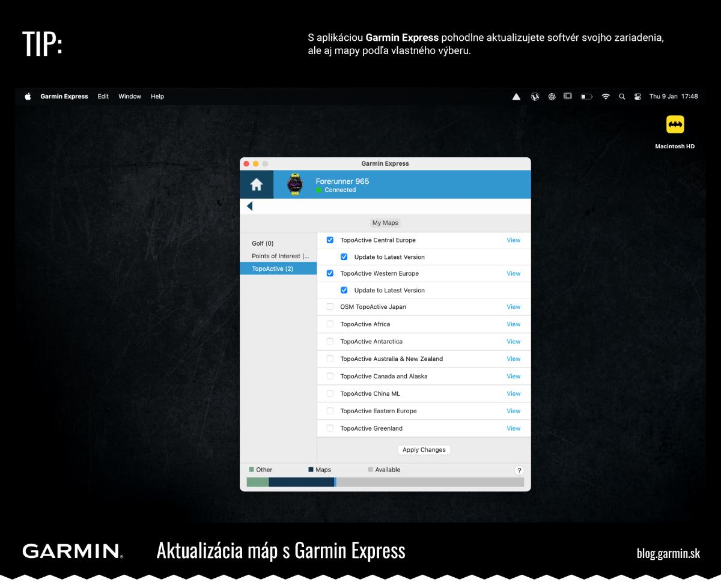The image size is (721, 588).
Task: Click the gray Available storage segment
Action: (430, 482)
